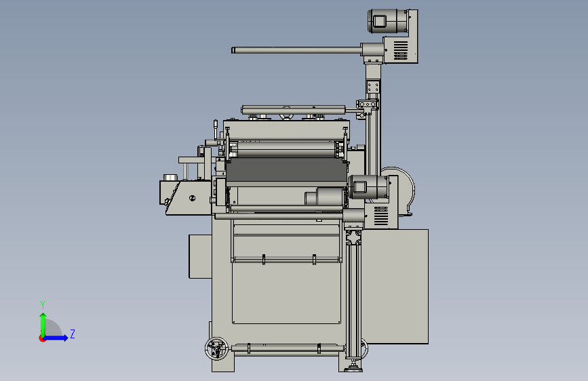Select the vent grille on the lower gearbox
This screenshot has width=588, height=381.
coord(381,216)
